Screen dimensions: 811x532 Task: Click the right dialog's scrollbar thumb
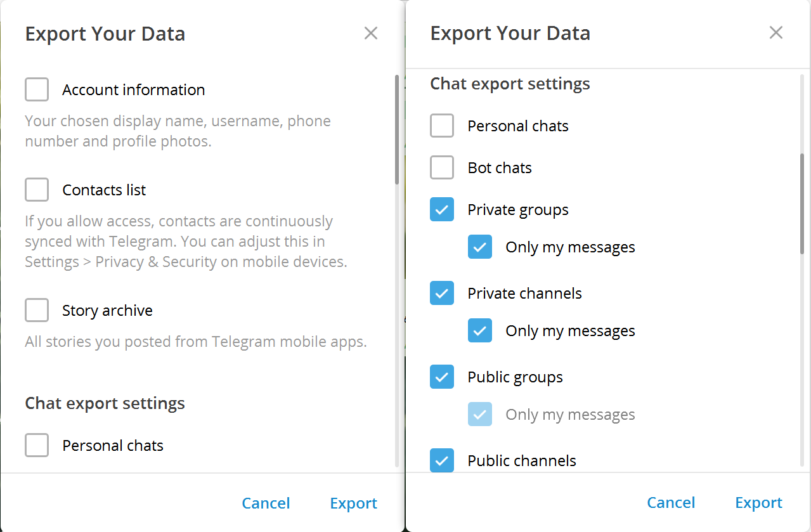click(802, 203)
